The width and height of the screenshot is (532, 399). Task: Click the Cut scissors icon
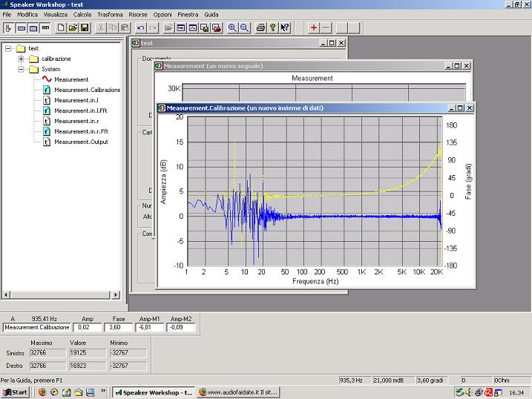tap(100, 27)
